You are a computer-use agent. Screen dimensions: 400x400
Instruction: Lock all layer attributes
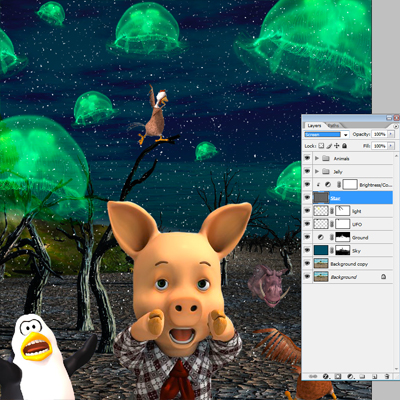click(344, 146)
